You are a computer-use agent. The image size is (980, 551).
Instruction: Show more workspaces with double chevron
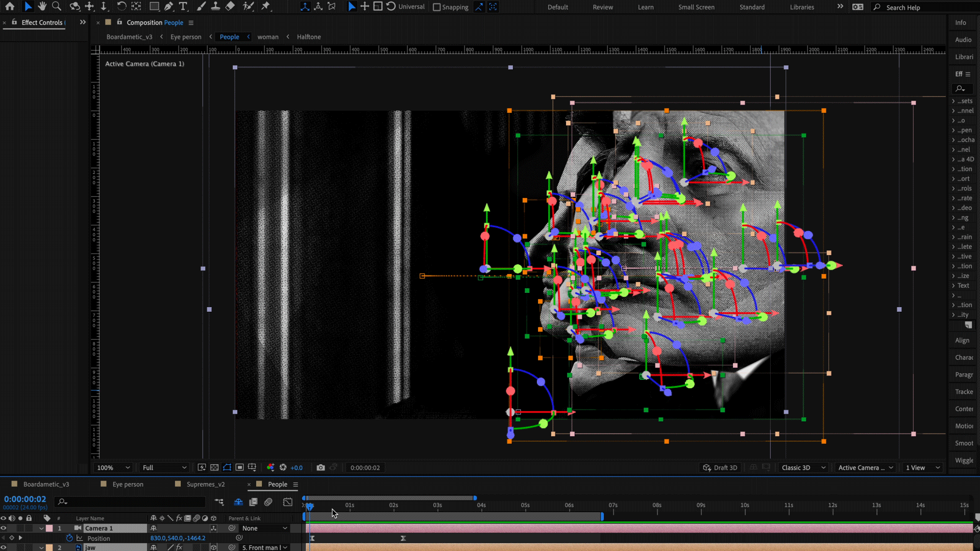click(840, 7)
